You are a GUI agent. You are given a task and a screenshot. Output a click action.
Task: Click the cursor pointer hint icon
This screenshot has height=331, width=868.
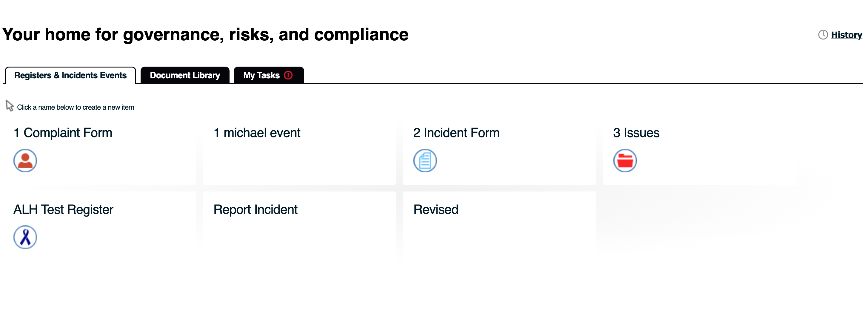coord(10,106)
